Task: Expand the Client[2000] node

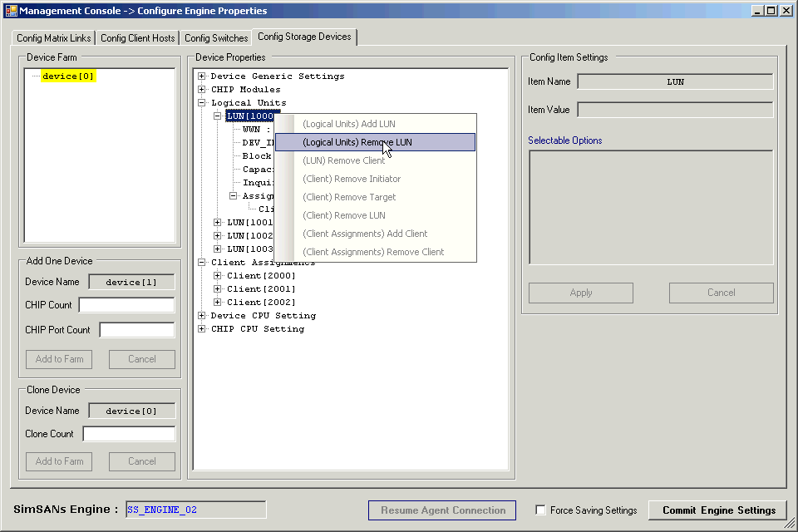Action: [x=217, y=275]
